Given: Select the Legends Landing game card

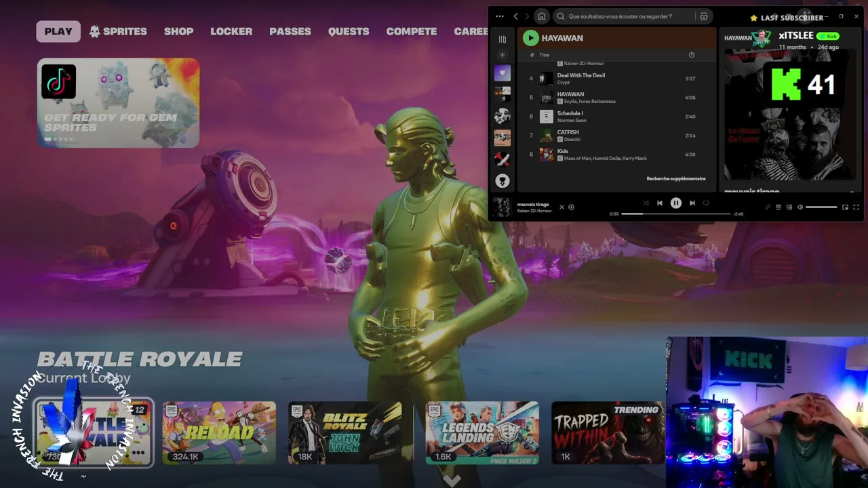Looking at the screenshot, I should pyautogui.click(x=482, y=432).
